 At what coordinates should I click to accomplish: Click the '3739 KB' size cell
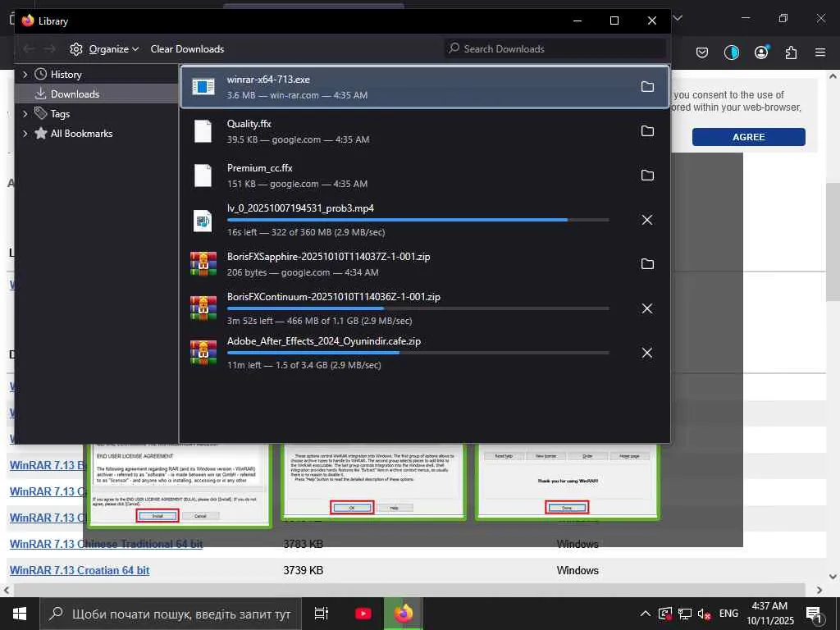click(x=304, y=570)
